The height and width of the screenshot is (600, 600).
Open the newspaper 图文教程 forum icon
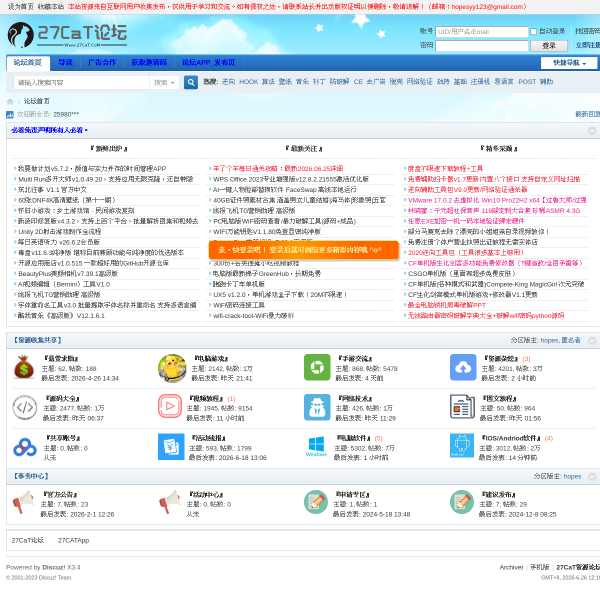click(x=462, y=407)
